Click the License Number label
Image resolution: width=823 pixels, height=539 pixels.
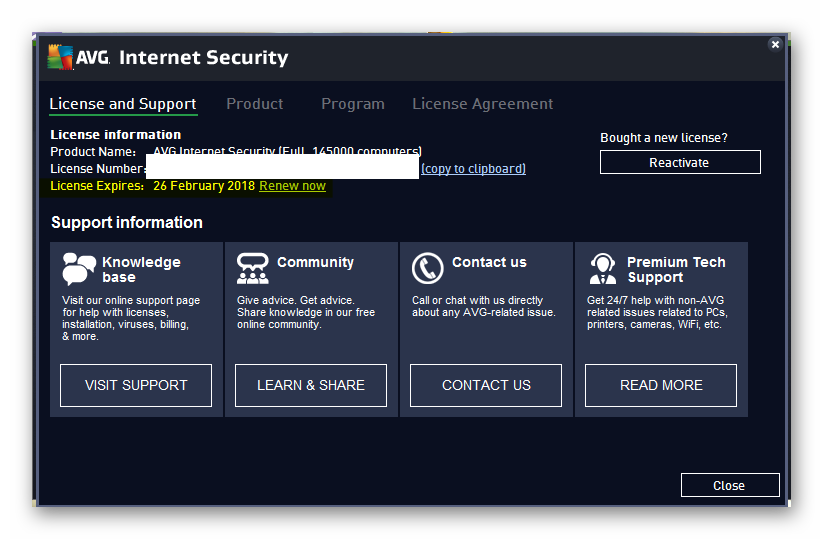98,168
